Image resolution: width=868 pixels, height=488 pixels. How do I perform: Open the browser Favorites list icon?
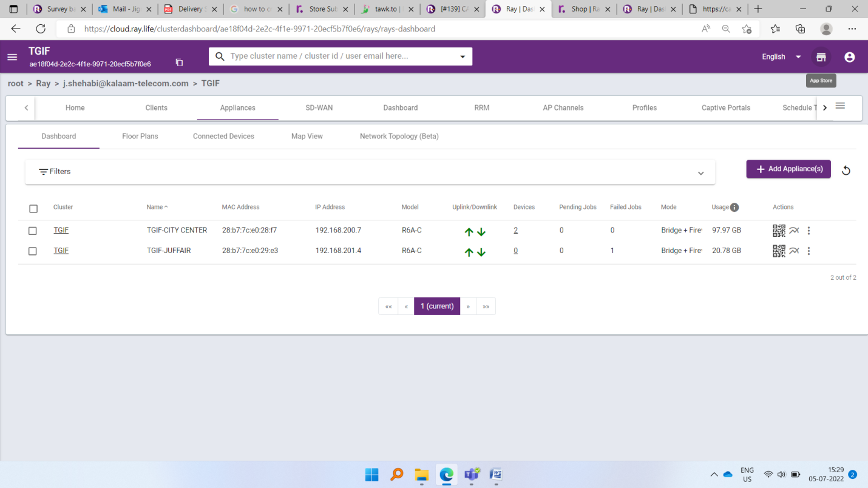tap(775, 29)
